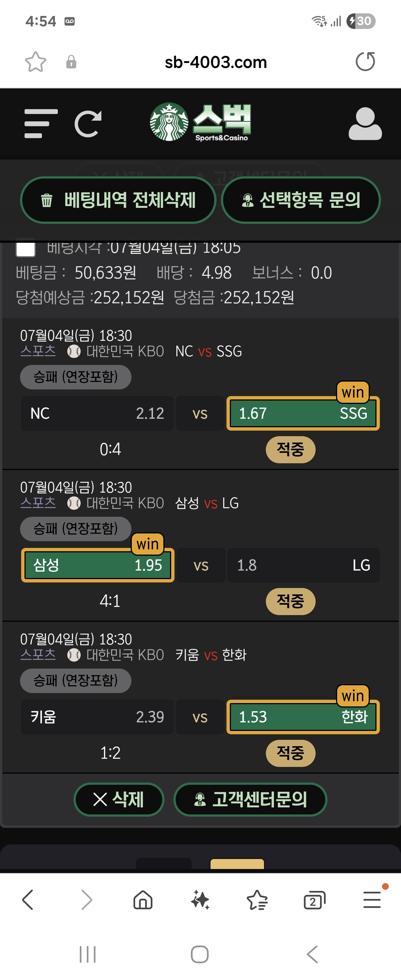The image size is (401, 980).
Task: Open the browser AI sparkle icon
Action: click(200, 900)
